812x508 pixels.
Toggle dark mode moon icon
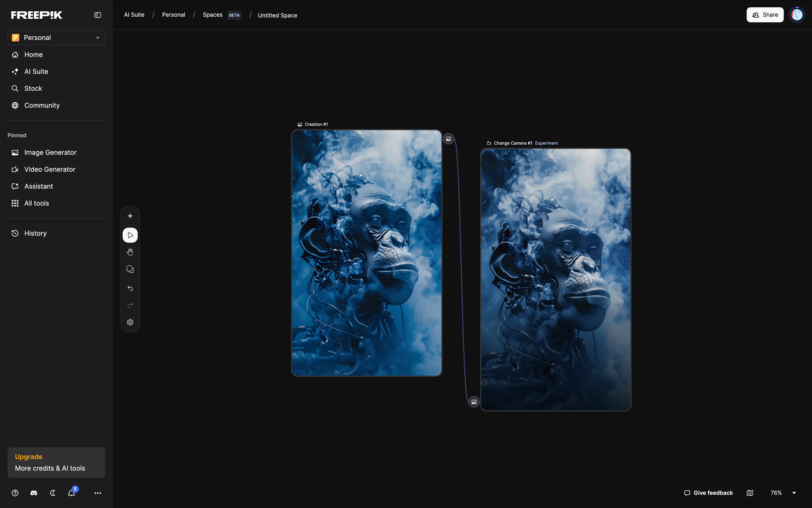[x=53, y=493]
